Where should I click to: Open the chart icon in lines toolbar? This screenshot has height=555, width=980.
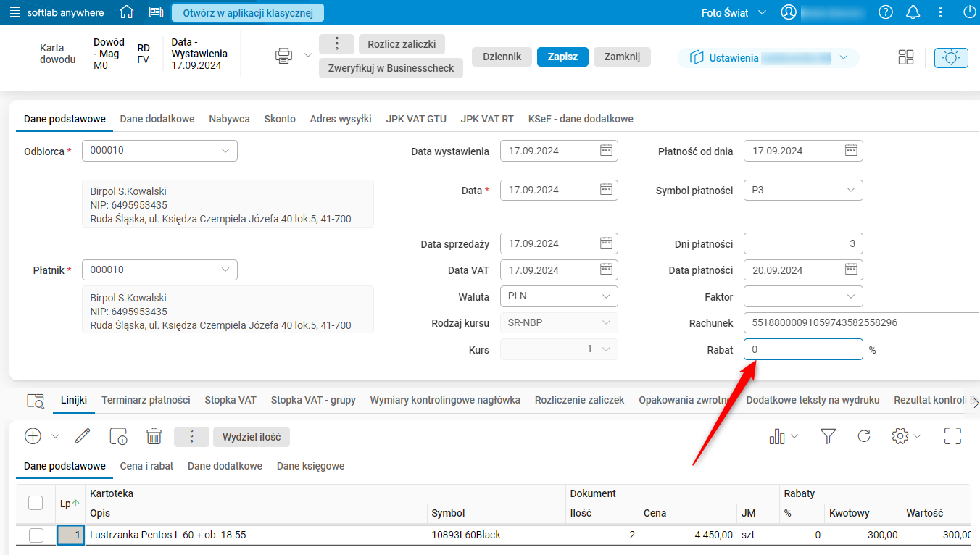pyautogui.click(x=777, y=436)
